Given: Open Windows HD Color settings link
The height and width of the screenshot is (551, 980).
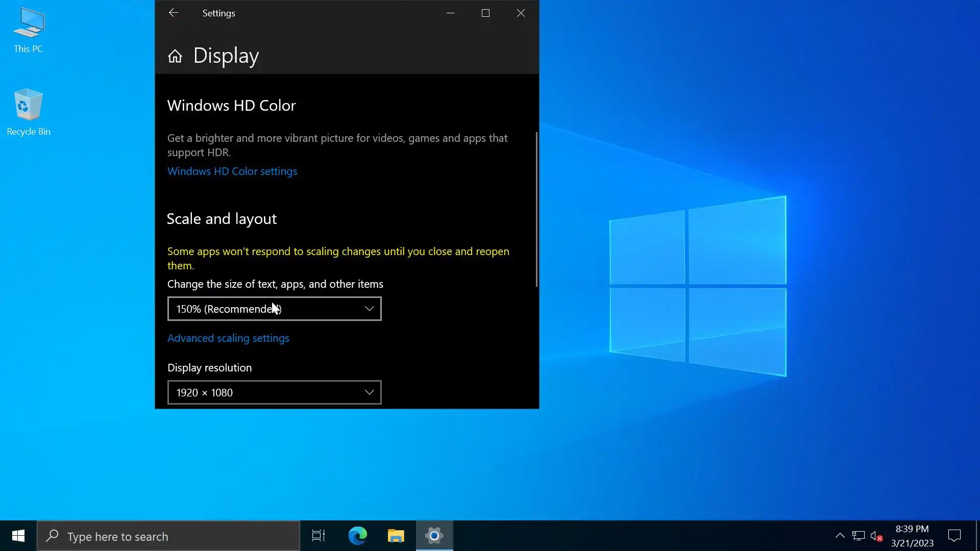Looking at the screenshot, I should click(232, 171).
